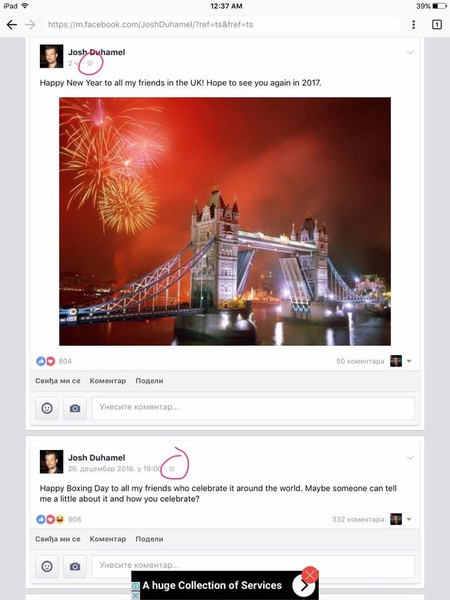Open the ad's arrow button
This screenshot has width=450, height=600.
[303, 585]
